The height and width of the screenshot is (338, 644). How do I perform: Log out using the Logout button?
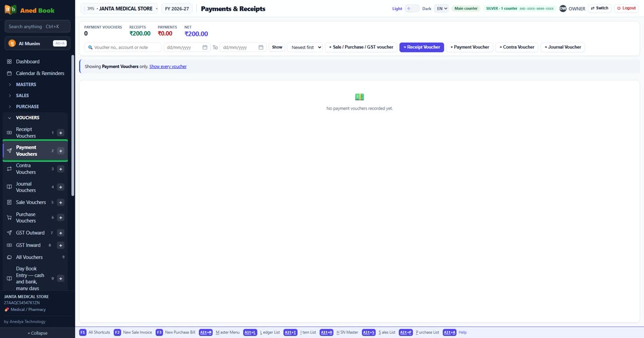coord(626,9)
